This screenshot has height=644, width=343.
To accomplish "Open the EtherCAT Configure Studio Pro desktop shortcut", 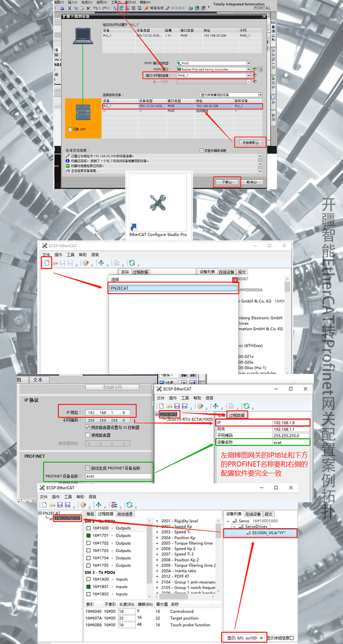I will point(158,206).
